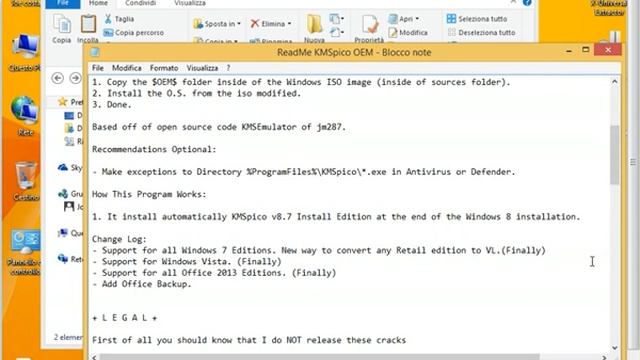Click the Notepad vertical scrollbar thumb
The width and height of the screenshot is (640, 360).
pos(615,155)
